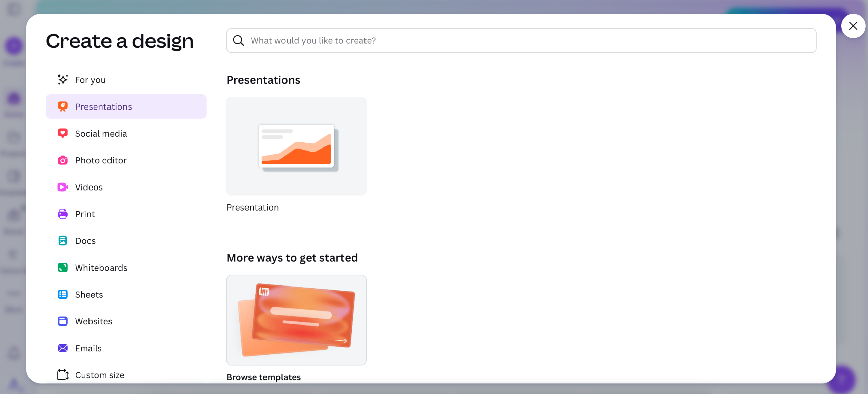Image resolution: width=868 pixels, height=394 pixels.
Task: Click the Photo editor camera icon
Action: (x=63, y=160)
